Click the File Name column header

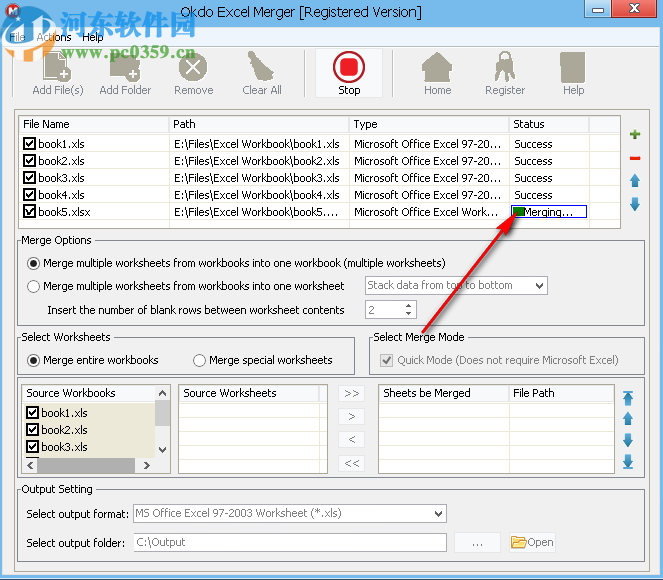pyautogui.click(x=93, y=124)
